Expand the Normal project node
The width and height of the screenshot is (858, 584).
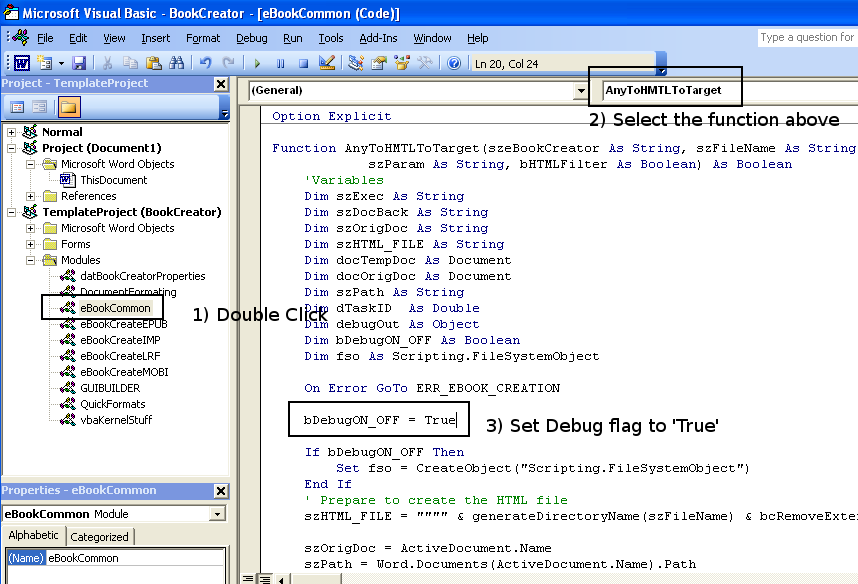(11, 132)
